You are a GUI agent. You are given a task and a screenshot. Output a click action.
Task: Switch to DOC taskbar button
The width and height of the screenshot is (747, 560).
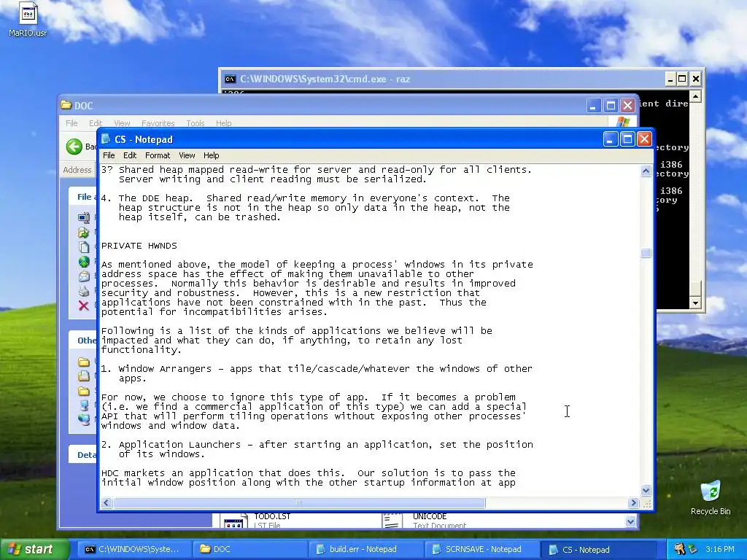(250, 549)
